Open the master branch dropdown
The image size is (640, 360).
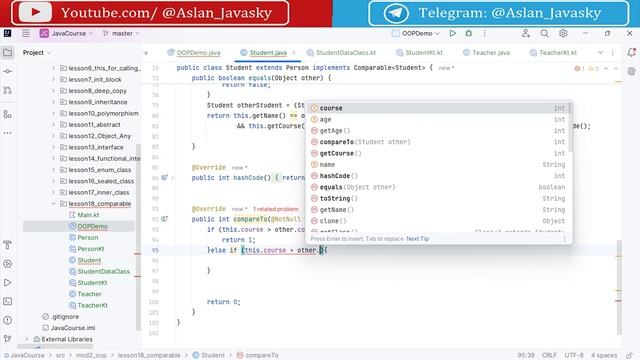121,33
